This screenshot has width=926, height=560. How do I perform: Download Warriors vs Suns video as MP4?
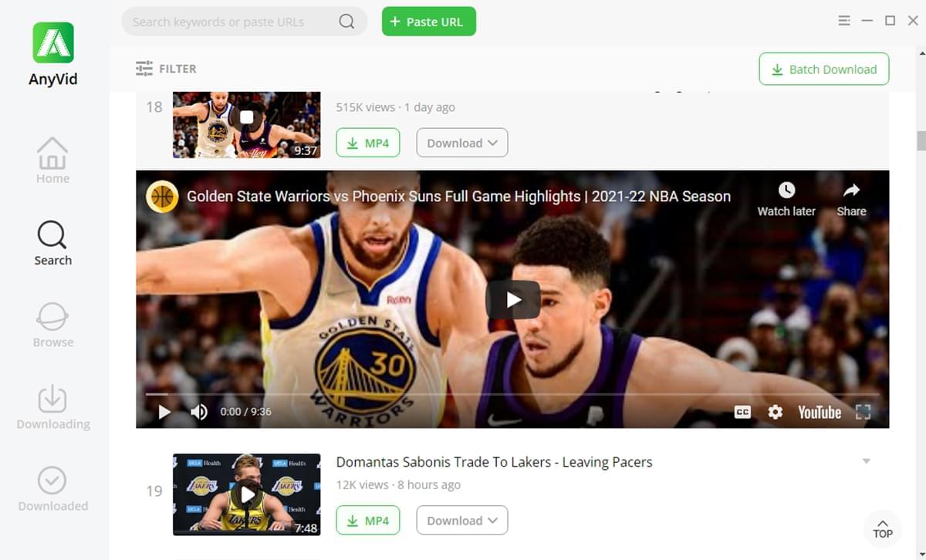[368, 143]
